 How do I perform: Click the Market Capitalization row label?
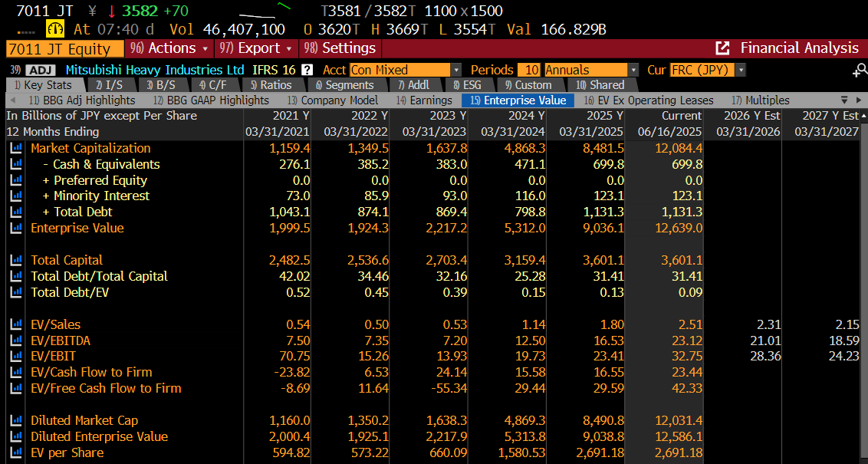click(90, 148)
